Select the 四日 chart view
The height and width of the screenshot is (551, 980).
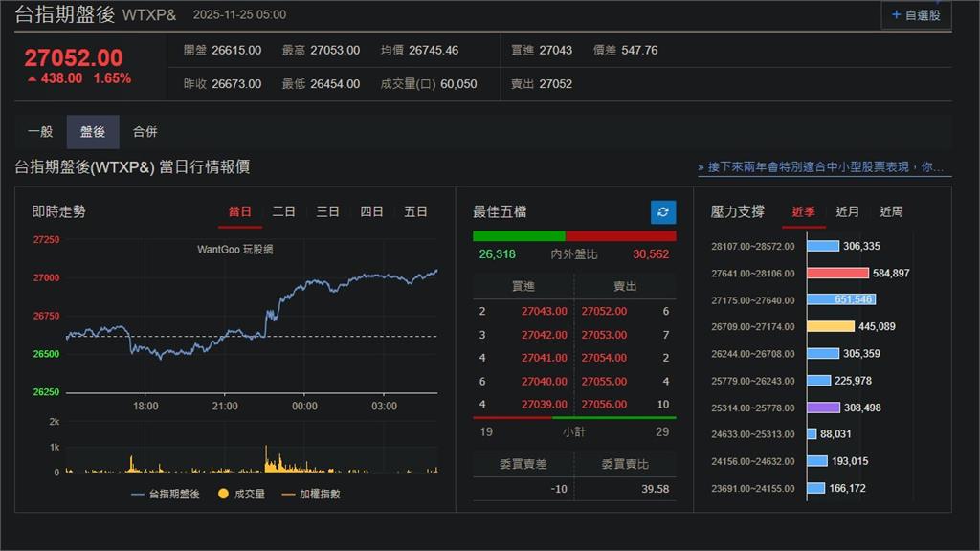pyautogui.click(x=371, y=211)
